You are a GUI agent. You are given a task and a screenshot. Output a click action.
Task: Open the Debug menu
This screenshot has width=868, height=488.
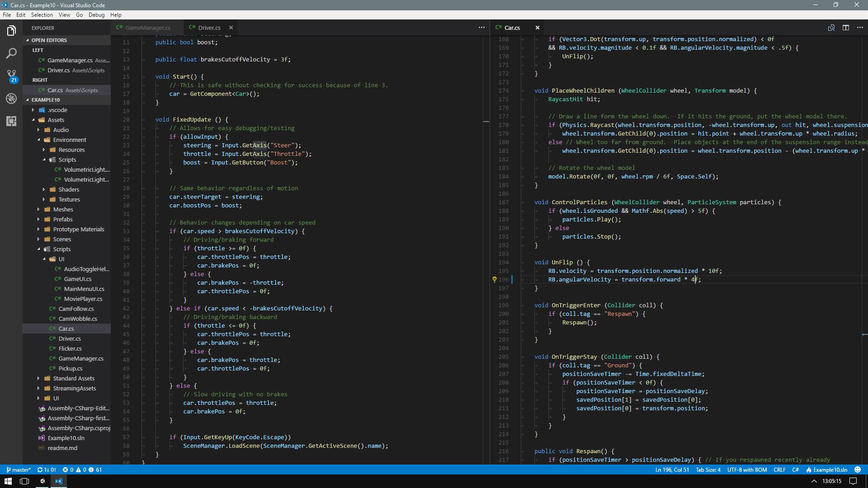(96, 15)
